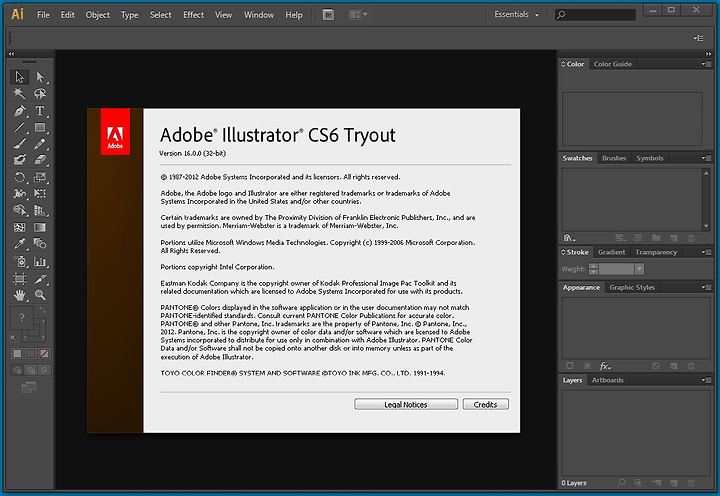
Task: Open the Object menu
Action: [98, 15]
